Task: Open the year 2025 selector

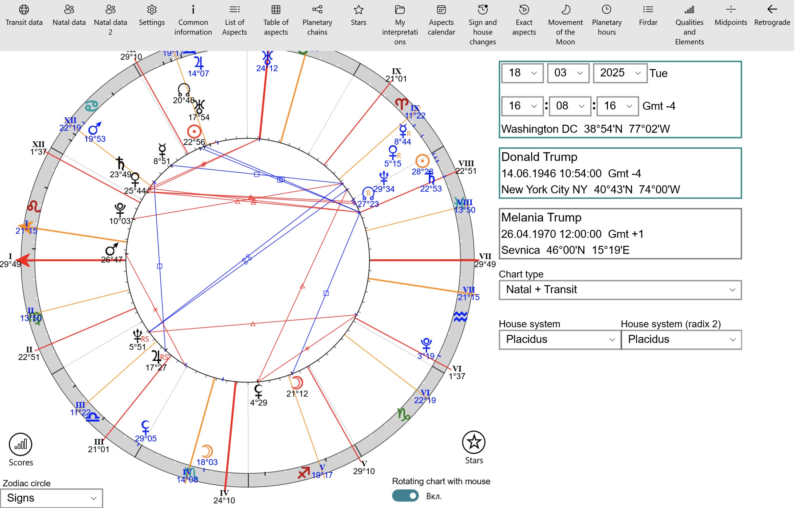Action: point(619,73)
